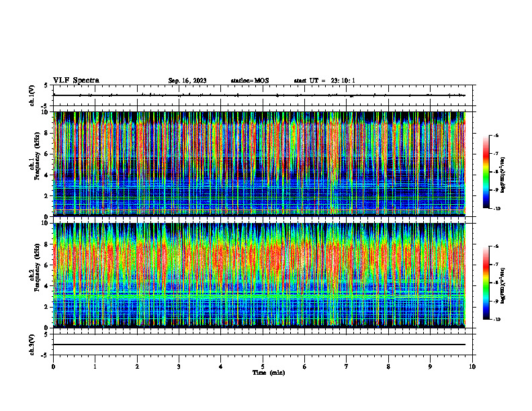Click the "6" kHz tick on ch.1 frequency axis

point(47,154)
